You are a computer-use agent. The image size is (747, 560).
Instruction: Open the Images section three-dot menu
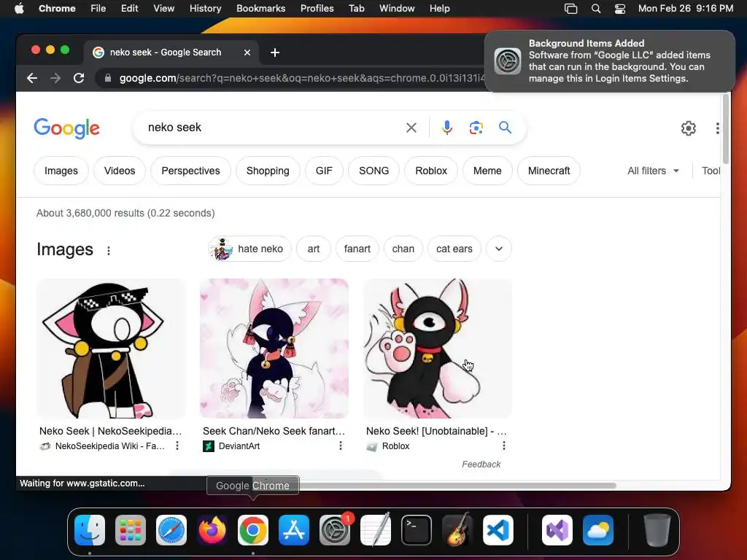point(109,251)
